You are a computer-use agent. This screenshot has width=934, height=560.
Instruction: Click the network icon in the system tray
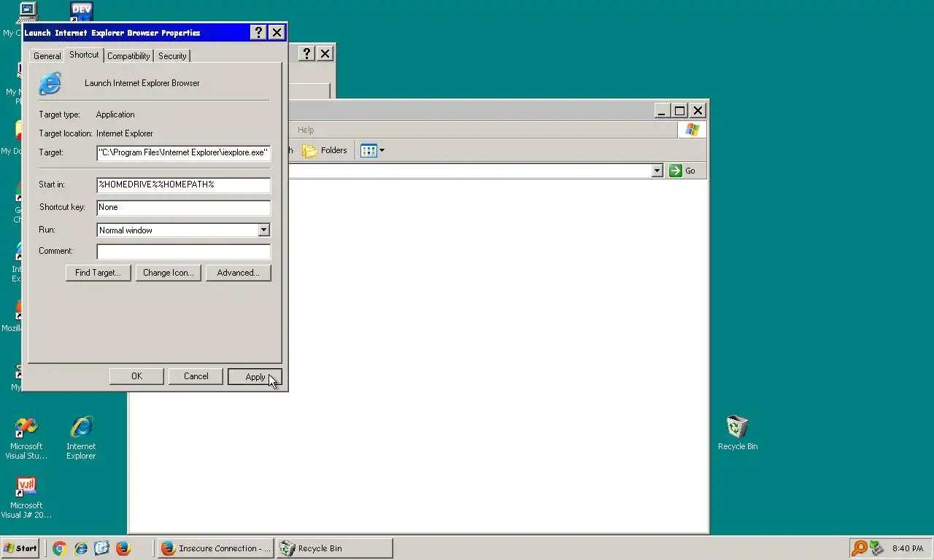click(877, 548)
